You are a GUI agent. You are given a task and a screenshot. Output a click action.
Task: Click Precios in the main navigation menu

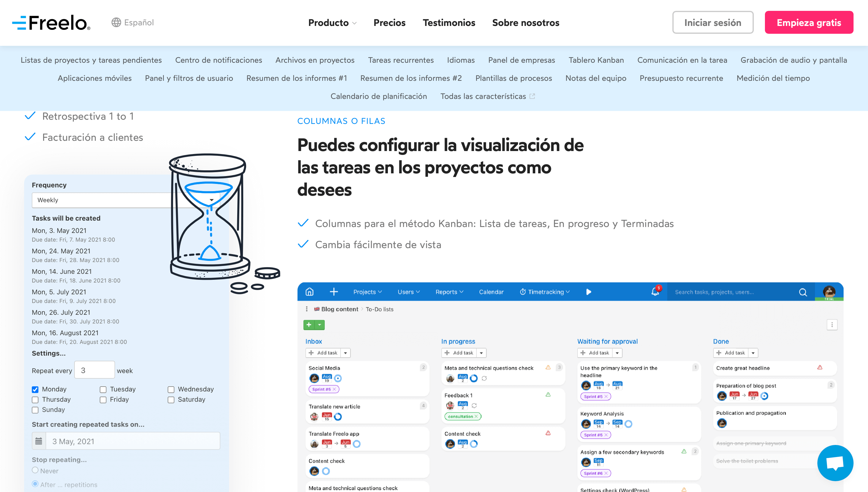[x=389, y=23]
